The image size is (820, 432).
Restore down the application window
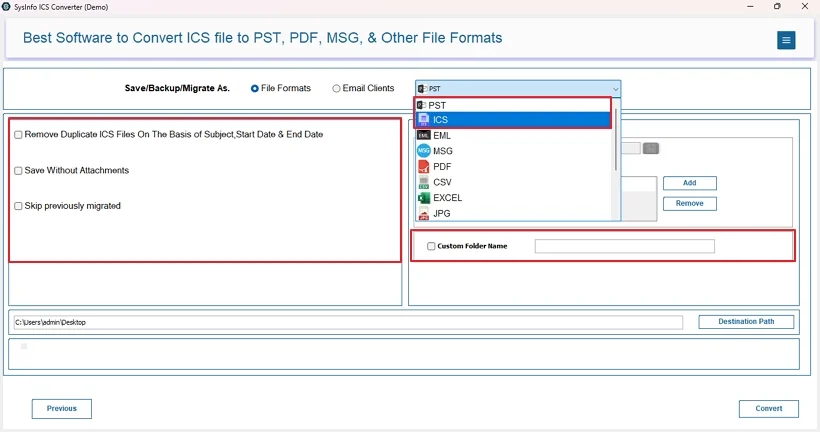click(x=777, y=6)
